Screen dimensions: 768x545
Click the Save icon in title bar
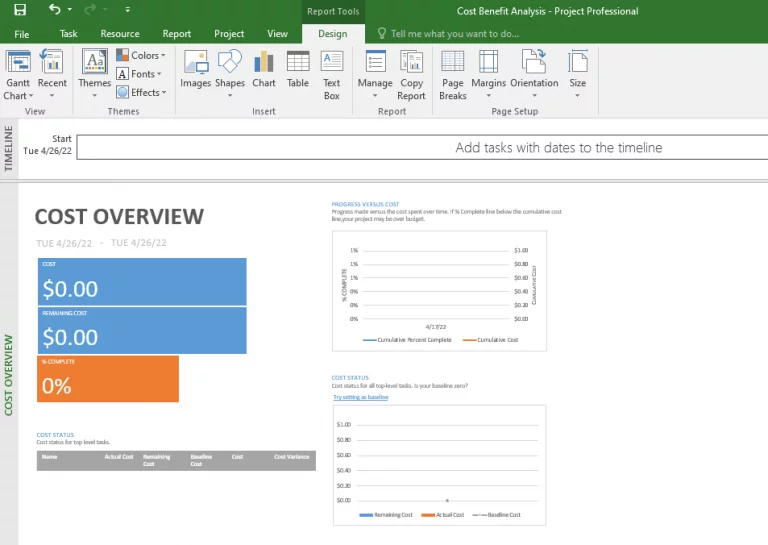(x=20, y=10)
